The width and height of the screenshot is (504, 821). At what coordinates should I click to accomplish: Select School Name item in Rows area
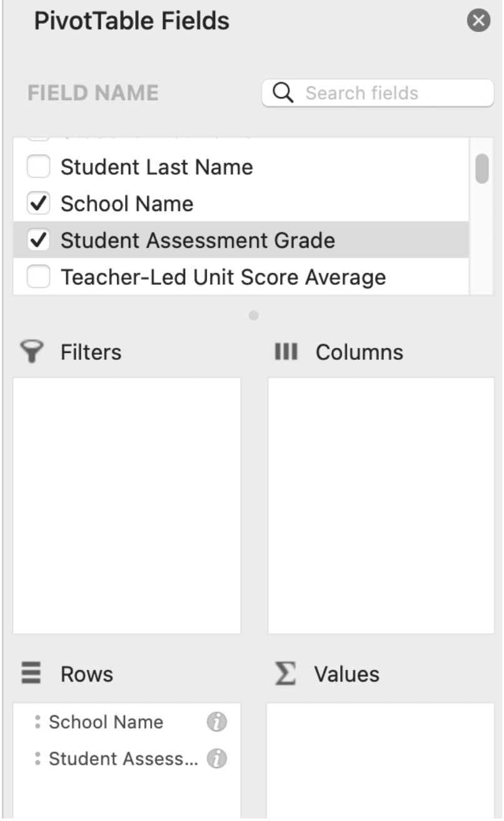[106, 722]
